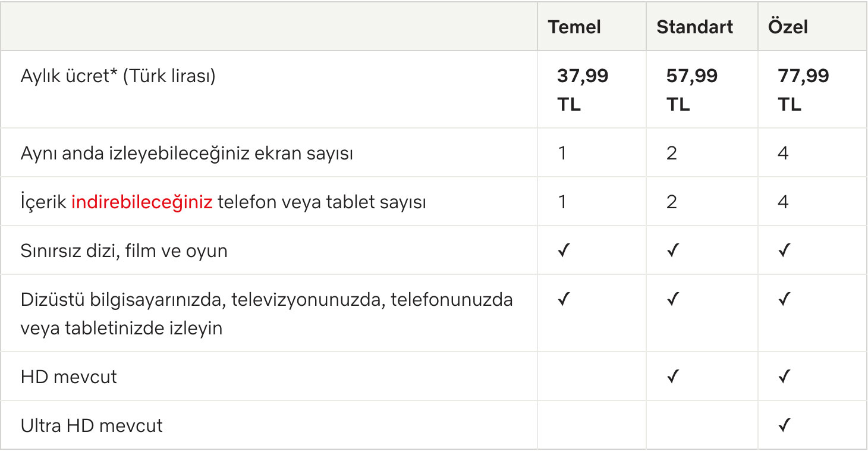Click the Aynı anda izleyebileceğiniz ekran sayısı label
868x451 pixels.
click(187, 154)
